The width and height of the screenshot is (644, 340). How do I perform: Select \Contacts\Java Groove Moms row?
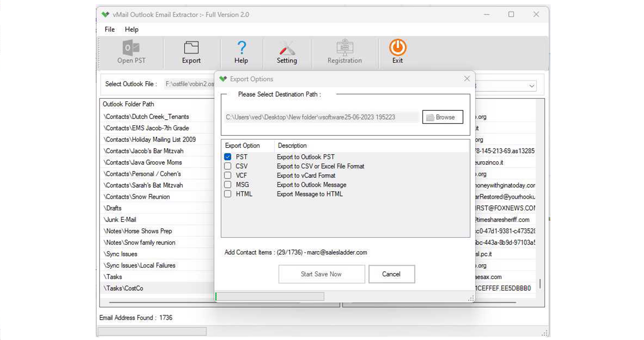click(142, 162)
